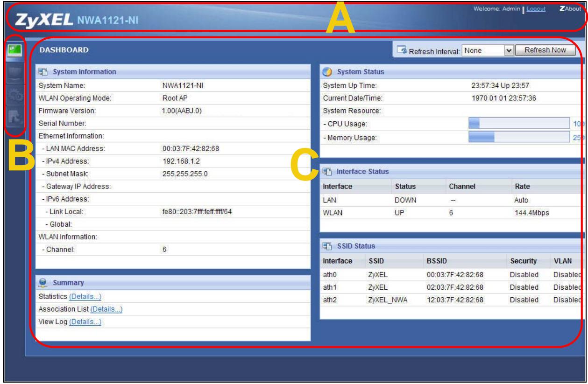Click the Security column header
588x384 pixels.
pyautogui.click(x=523, y=261)
